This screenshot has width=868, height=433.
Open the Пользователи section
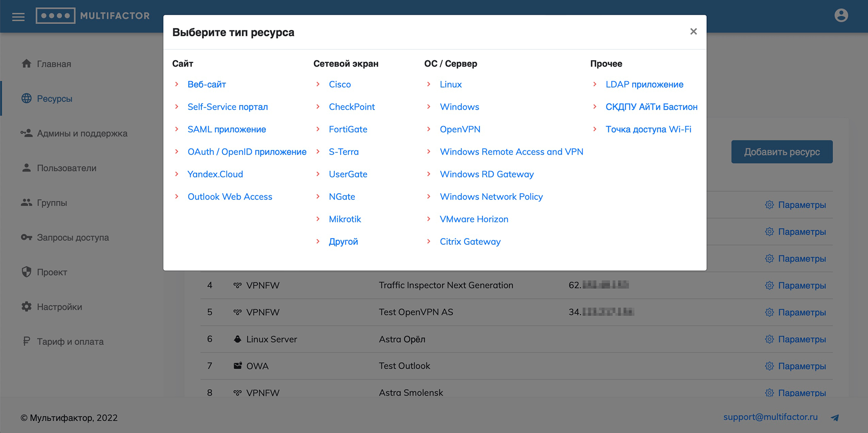(67, 168)
